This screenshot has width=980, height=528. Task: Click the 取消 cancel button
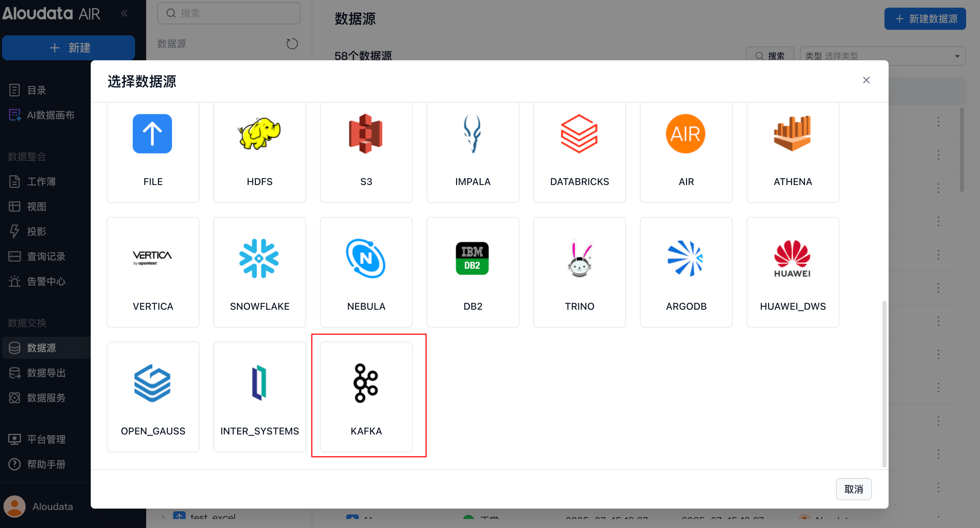853,489
